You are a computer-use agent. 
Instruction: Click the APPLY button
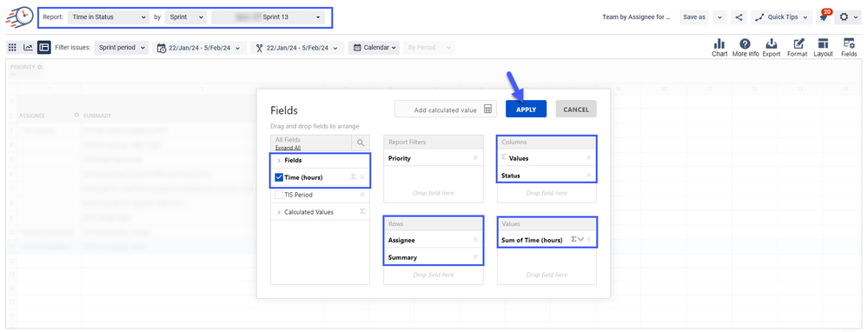click(526, 109)
